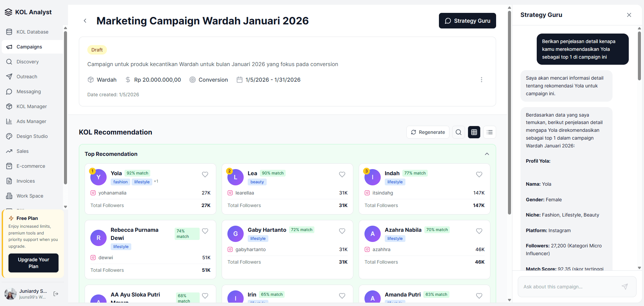
Task: Toggle the heart on Lea's card
Action: tap(342, 175)
